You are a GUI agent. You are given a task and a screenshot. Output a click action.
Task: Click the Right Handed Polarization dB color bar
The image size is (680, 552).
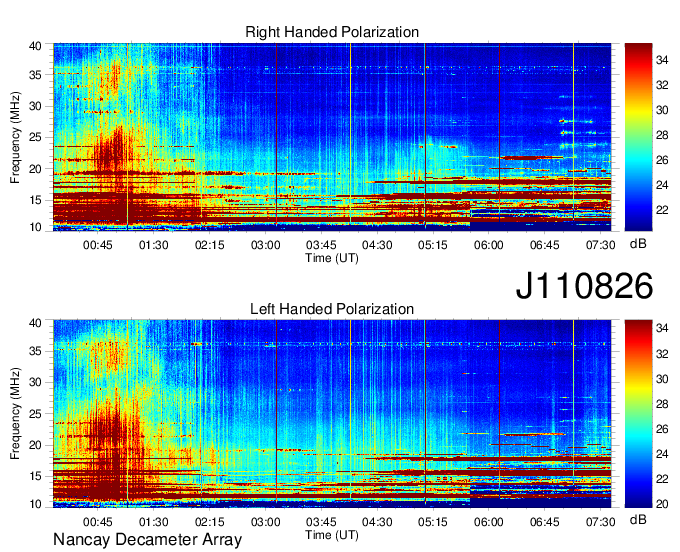coord(638,137)
